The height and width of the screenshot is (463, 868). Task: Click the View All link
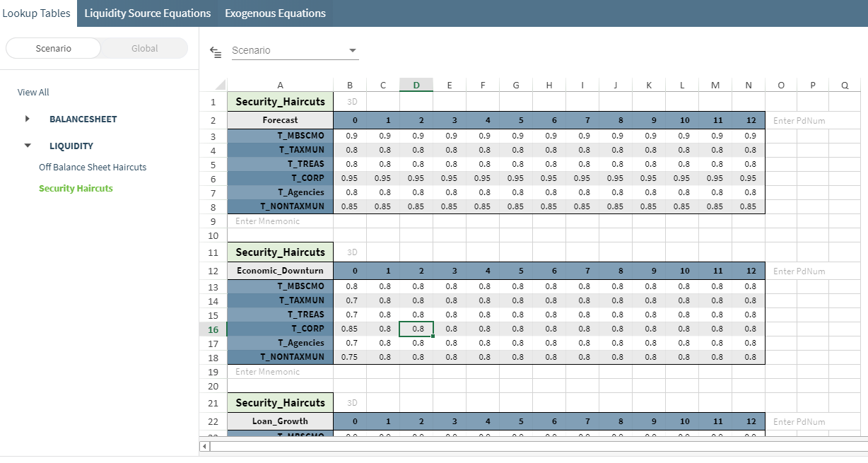click(33, 92)
